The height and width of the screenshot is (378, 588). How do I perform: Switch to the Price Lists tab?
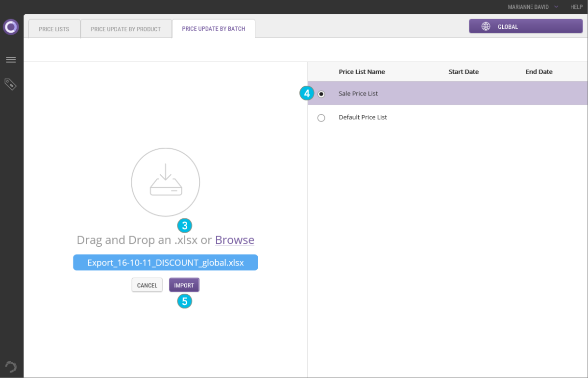(54, 29)
